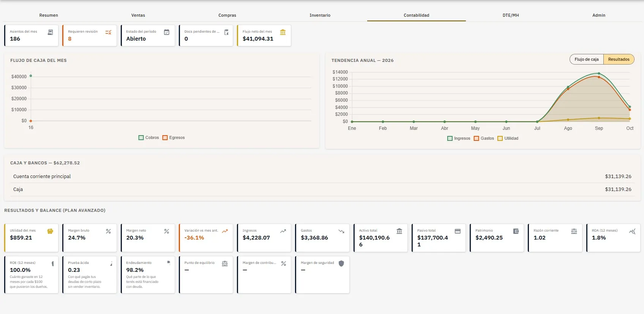The image size is (644, 314).
Task: Click calendar icon on Estado del período card
Action: pos(166,32)
